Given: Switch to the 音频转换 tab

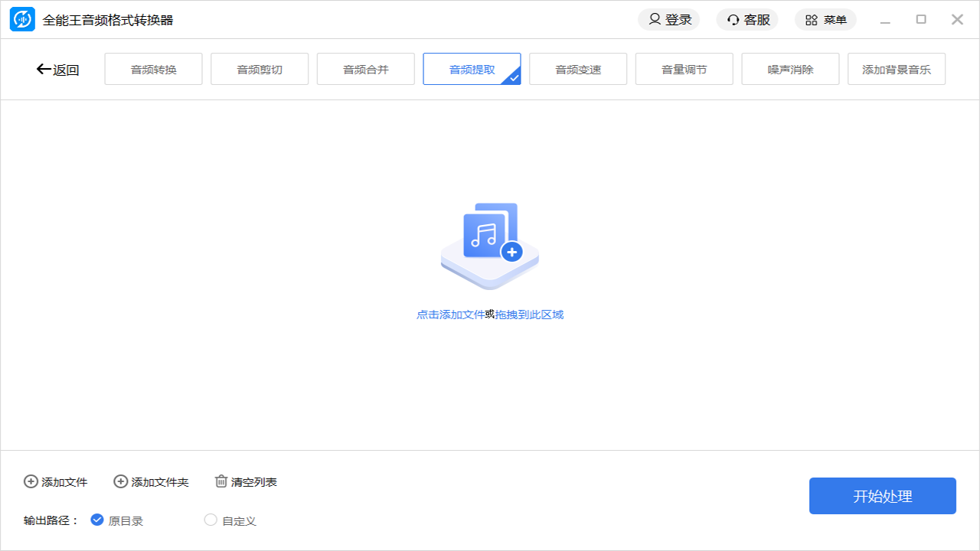Looking at the screenshot, I should point(153,68).
